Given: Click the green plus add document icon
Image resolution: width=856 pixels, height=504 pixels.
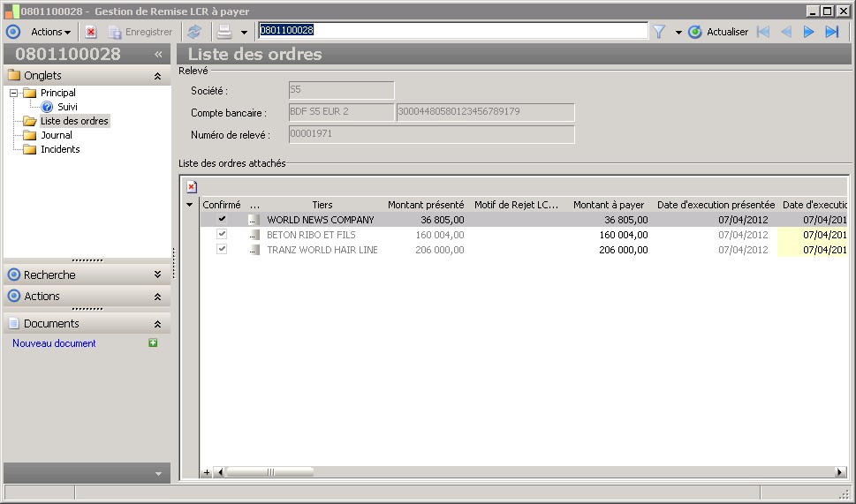Looking at the screenshot, I should [153, 343].
